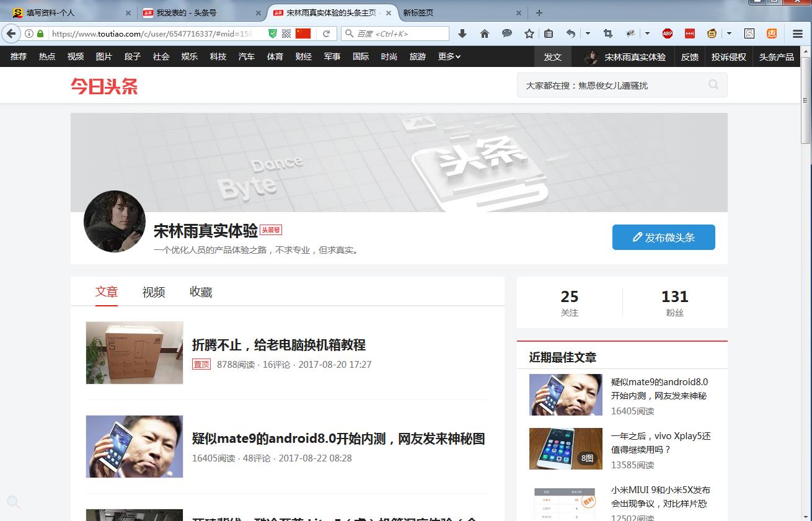Switch to the 新标签页 browser tab

(x=461, y=12)
